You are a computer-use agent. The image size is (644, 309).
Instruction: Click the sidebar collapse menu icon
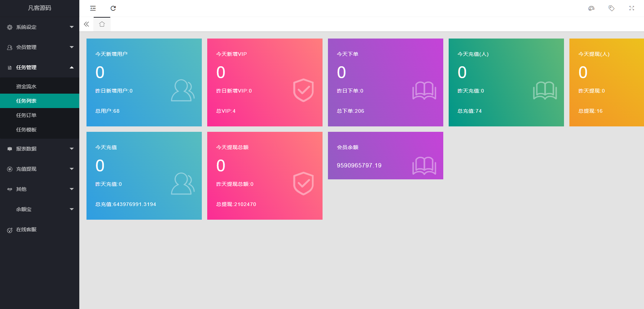coord(93,8)
